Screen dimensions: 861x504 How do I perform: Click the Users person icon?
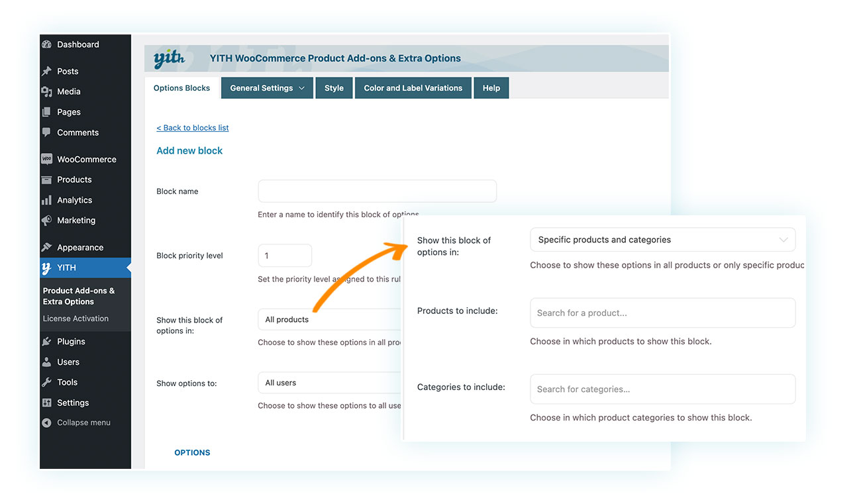(46, 362)
